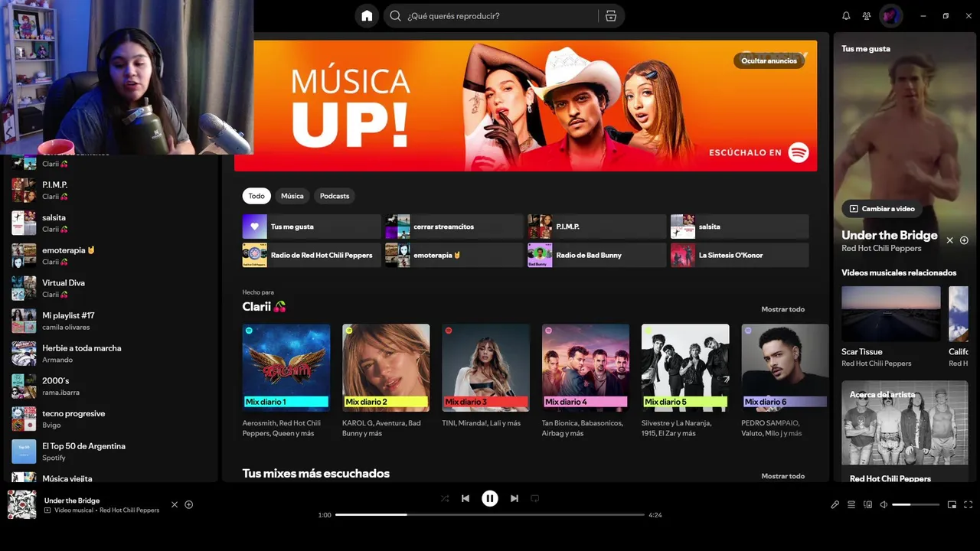Click Red Hot Chili Peppers artist link under title

[881, 249]
